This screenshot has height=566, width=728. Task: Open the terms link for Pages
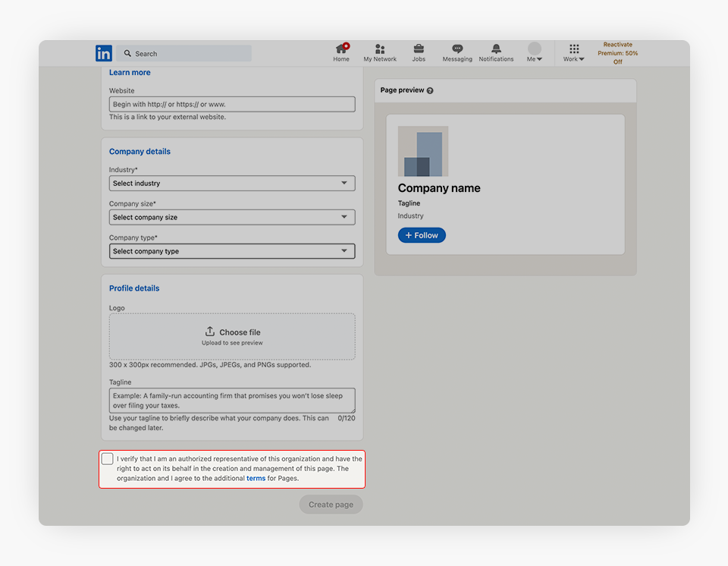(x=256, y=479)
